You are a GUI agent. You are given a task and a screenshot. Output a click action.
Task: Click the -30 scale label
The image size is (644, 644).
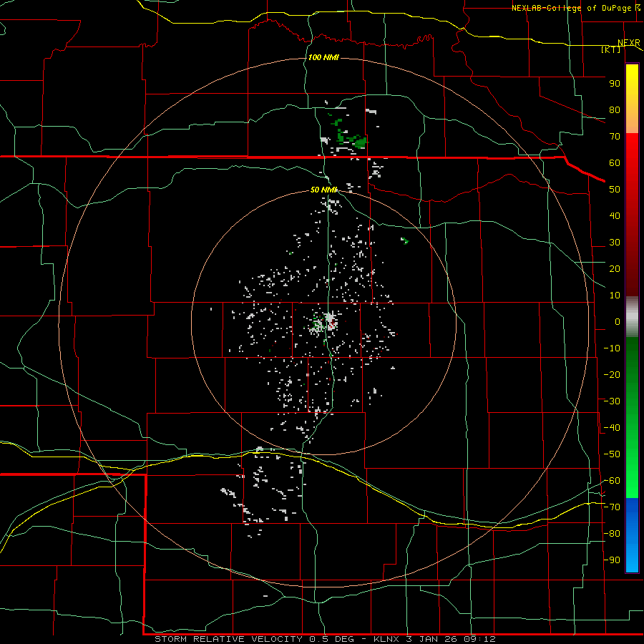tap(612, 401)
